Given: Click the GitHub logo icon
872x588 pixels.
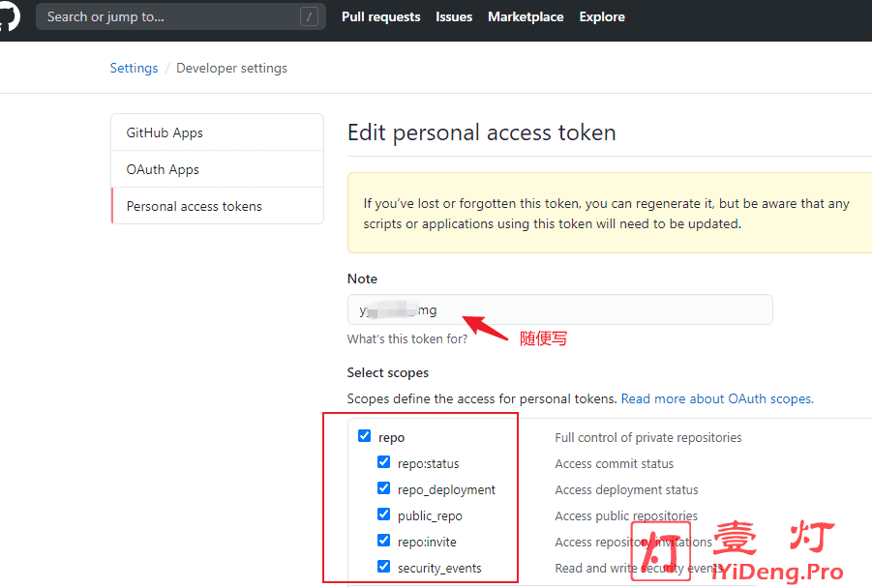Looking at the screenshot, I should point(9,16).
